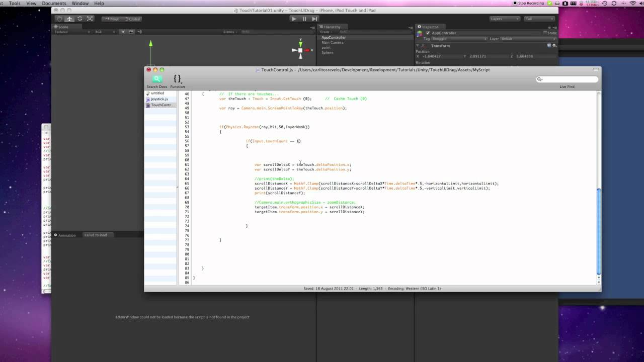
Task: Toggle scene game overlay image icon
Action: 131,32
